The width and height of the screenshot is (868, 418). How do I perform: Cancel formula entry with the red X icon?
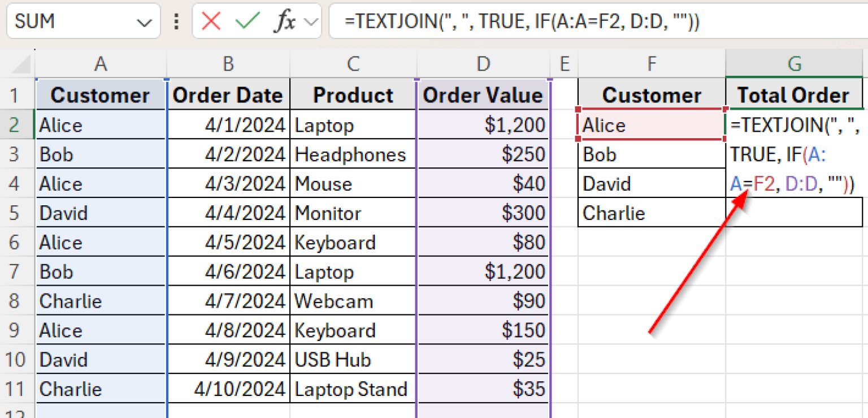point(211,21)
